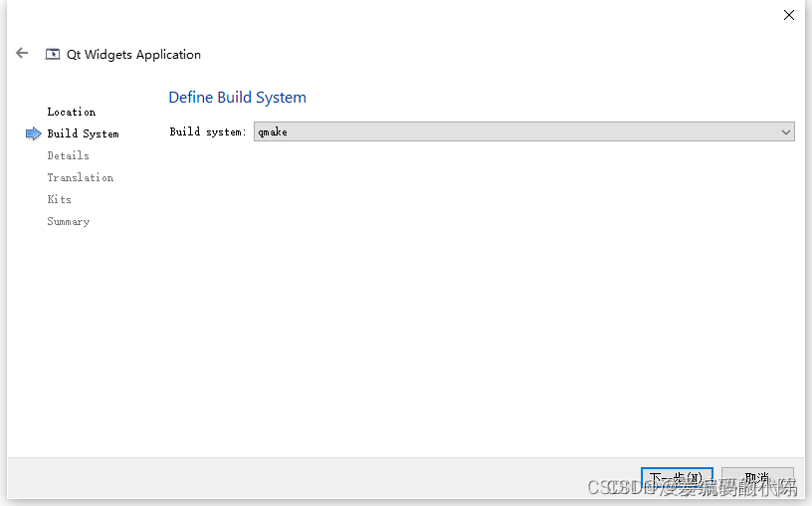Select the Location step
Viewport: 812px width, 506px height.
click(x=72, y=112)
